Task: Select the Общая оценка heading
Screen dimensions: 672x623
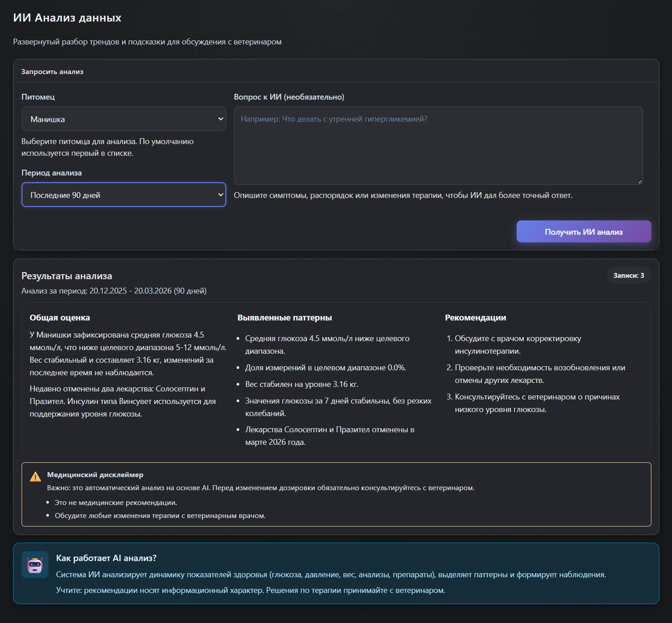Action: pyautogui.click(x=60, y=318)
